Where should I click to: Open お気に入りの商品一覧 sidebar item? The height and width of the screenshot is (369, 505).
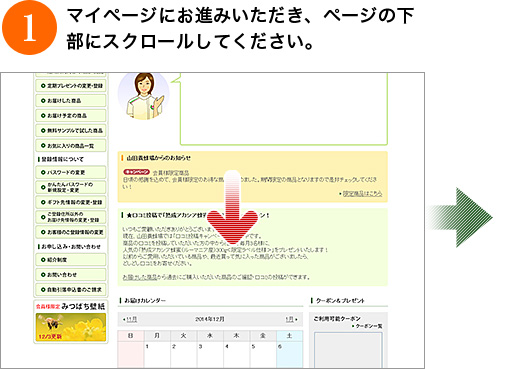tap(71, 146)
